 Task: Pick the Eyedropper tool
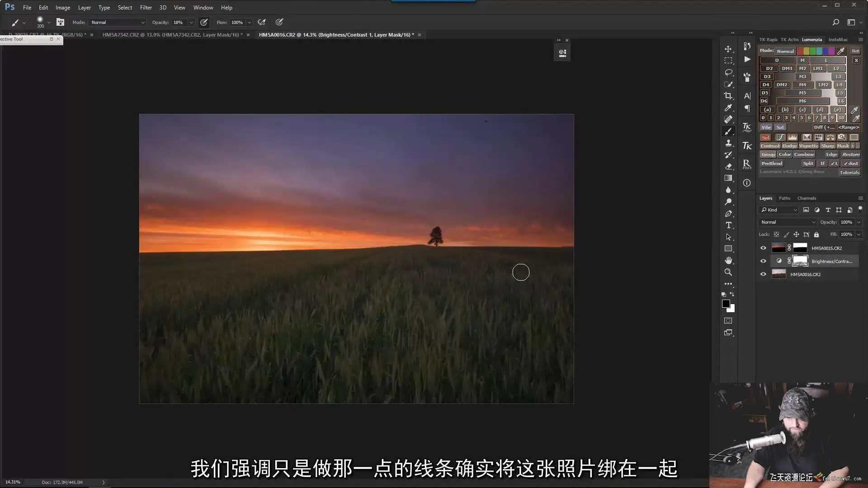click(x=728, y=108)
